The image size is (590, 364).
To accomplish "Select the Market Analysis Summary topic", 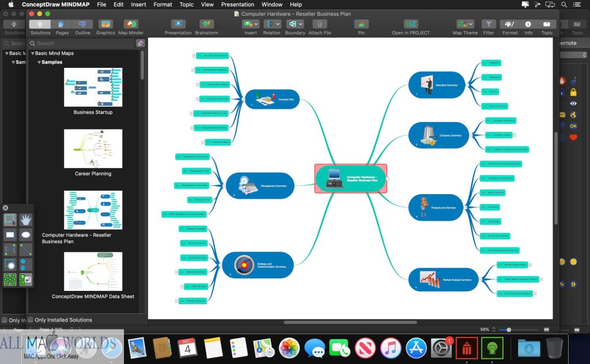I will tap(443, 279).
